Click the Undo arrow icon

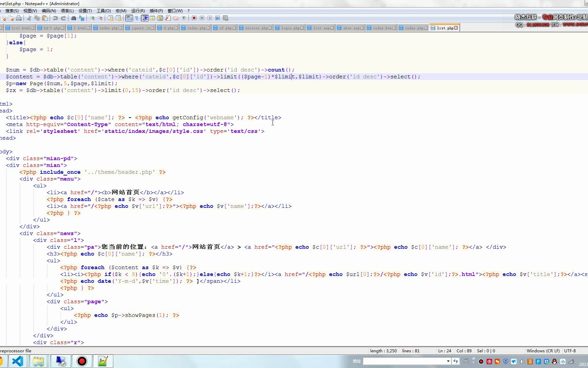55,18
